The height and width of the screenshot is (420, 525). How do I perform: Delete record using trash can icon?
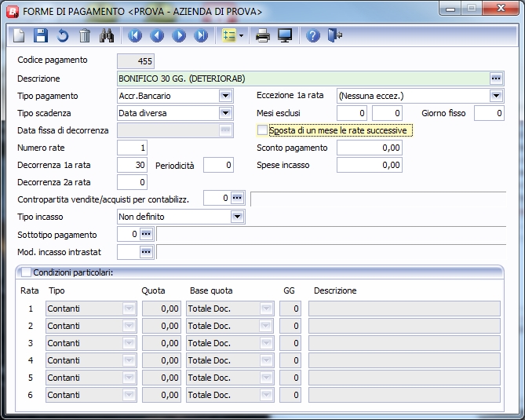tap(85, 35)
